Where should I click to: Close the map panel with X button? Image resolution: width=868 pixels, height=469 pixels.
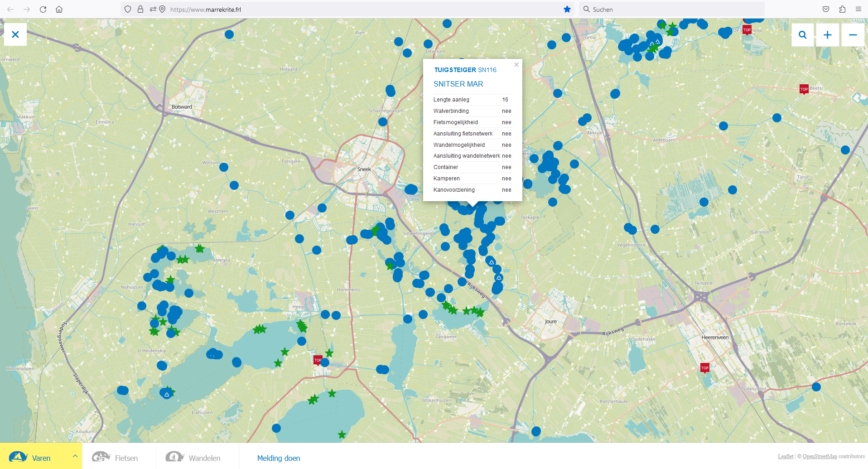click(x=15, y=34)
